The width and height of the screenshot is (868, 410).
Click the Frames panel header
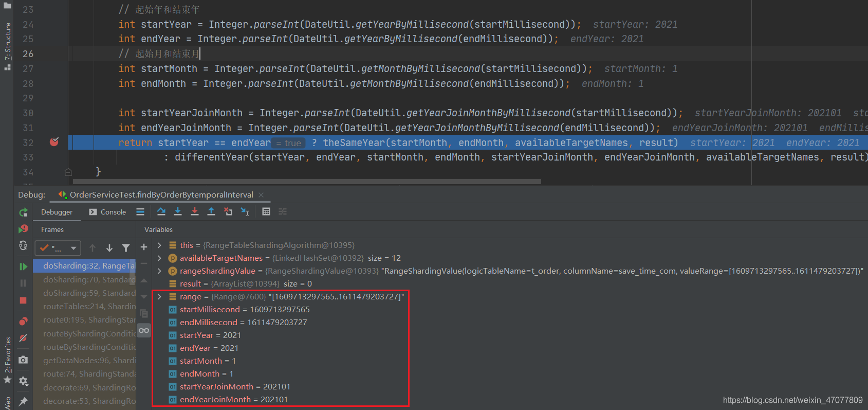pyautogui.click(x=52, y=229)
